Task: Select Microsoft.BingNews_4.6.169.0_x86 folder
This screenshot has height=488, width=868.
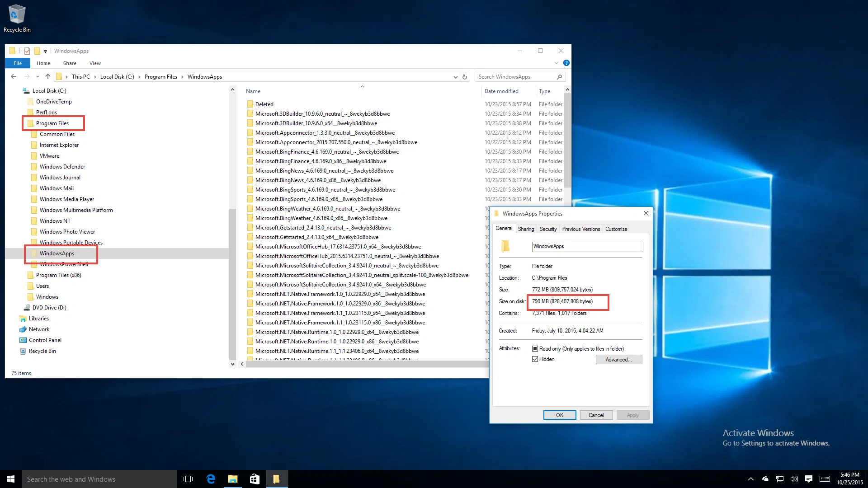Action: 318,180
